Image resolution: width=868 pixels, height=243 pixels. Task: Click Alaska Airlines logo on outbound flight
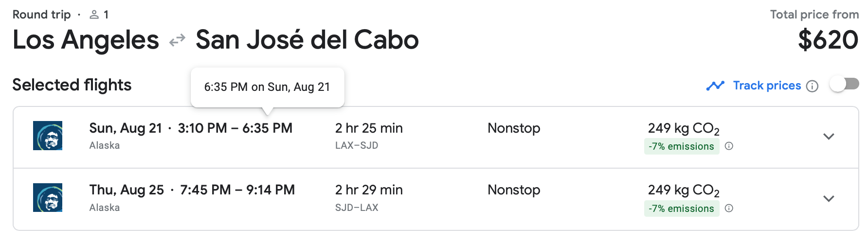point(48,136)
